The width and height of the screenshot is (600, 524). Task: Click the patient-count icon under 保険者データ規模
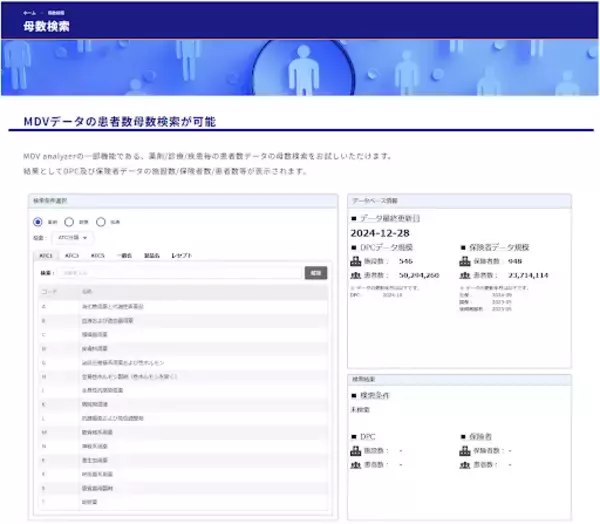click(x=465, y=275)
